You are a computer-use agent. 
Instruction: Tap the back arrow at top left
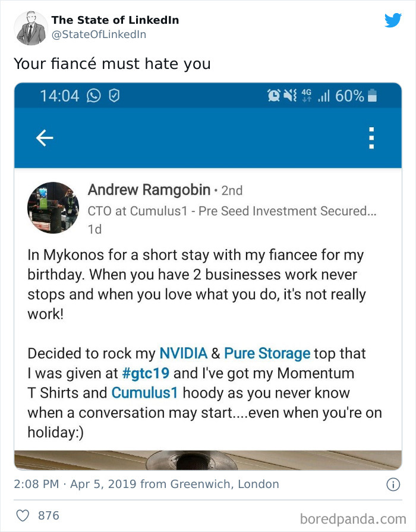pos(44,137)
